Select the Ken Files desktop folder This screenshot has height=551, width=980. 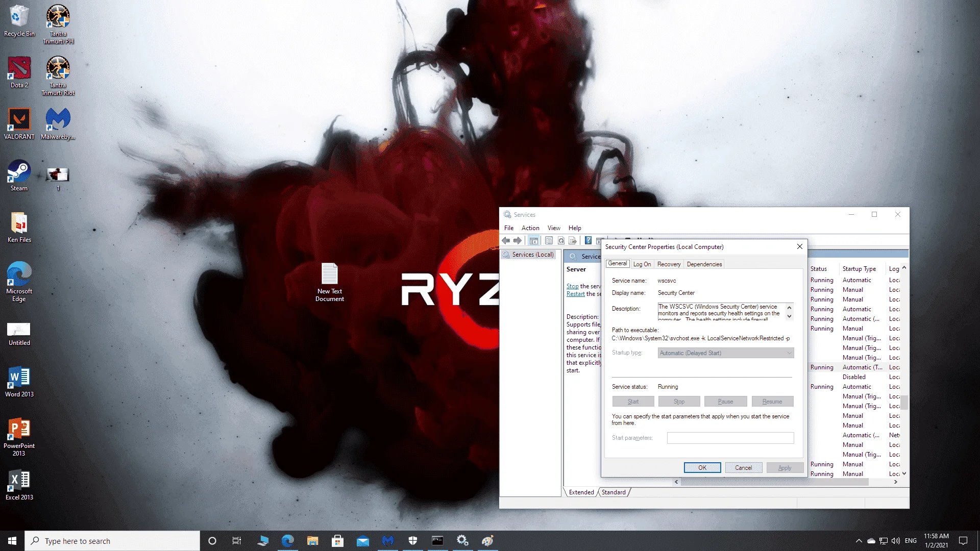(19, 227)
